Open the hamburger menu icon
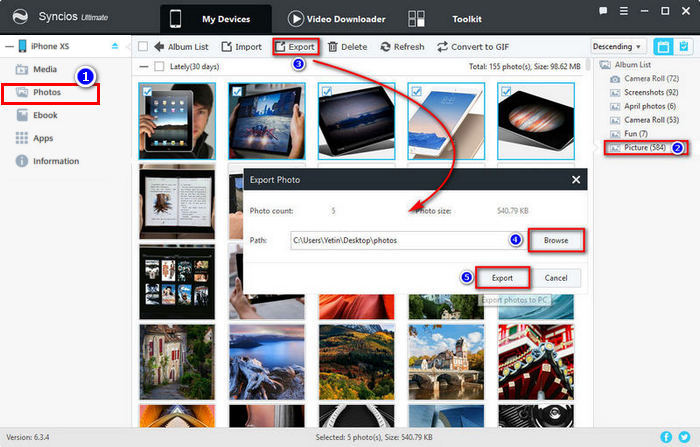The image size is (700, 447). [x=624, y=11]
